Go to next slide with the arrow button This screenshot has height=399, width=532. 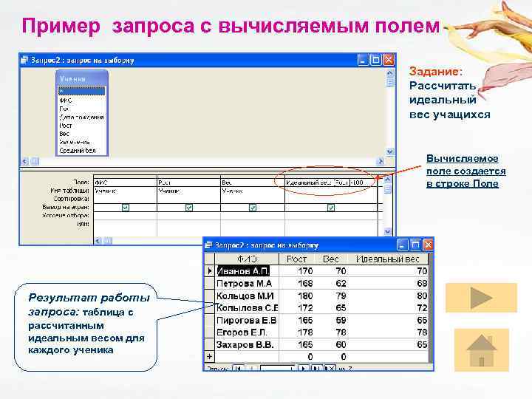click(481, 298)
